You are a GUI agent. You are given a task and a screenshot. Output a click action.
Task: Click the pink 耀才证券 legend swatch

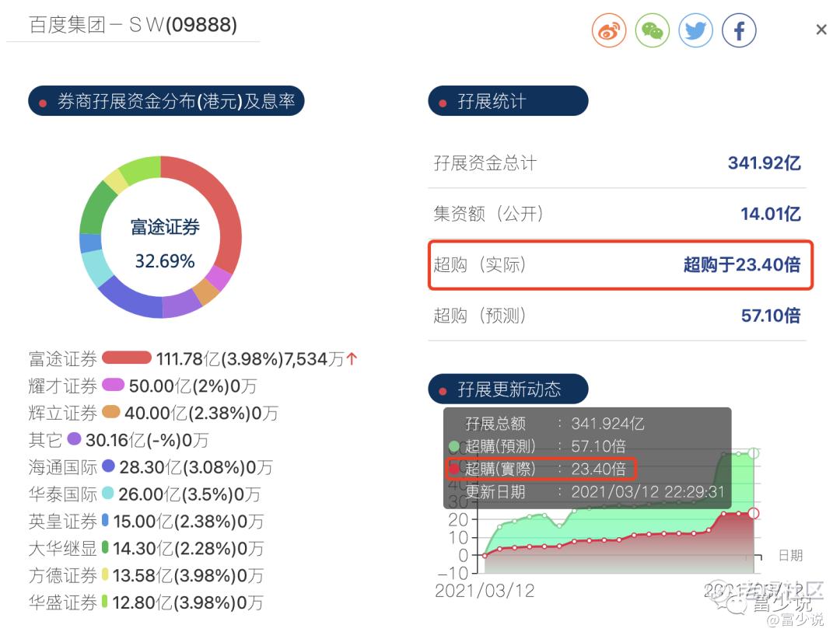coord(113,385)
